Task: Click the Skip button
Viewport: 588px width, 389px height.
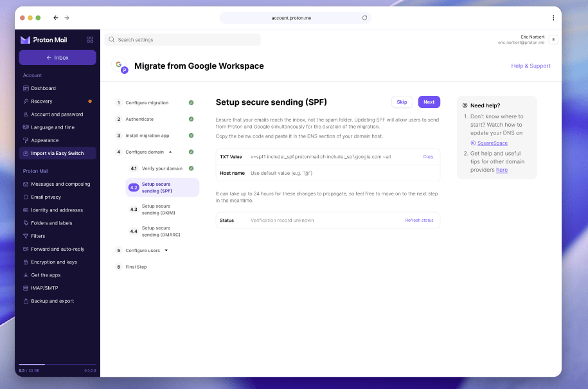Action: click(402, 102)
